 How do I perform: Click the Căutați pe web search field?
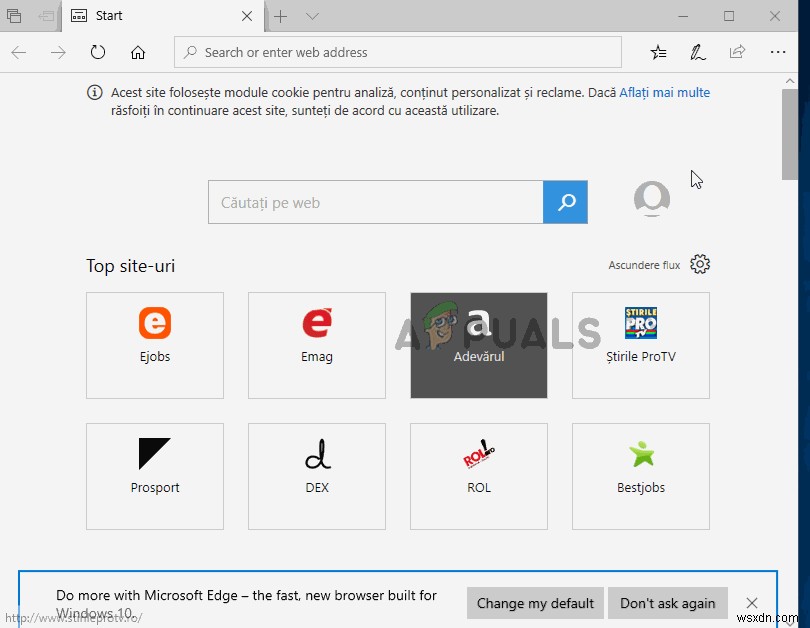pos(375,201)
